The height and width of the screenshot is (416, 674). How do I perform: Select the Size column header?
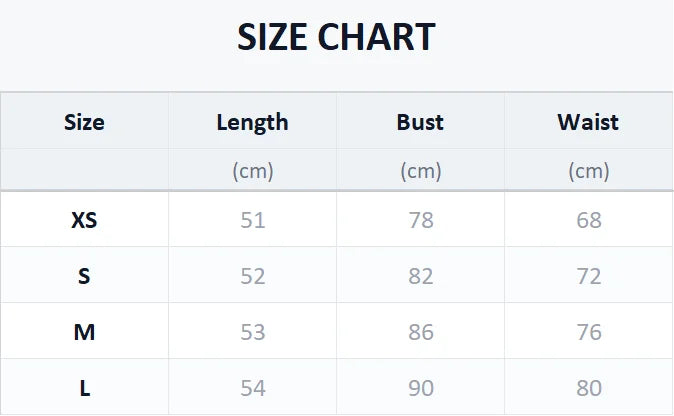click(84, 122)
